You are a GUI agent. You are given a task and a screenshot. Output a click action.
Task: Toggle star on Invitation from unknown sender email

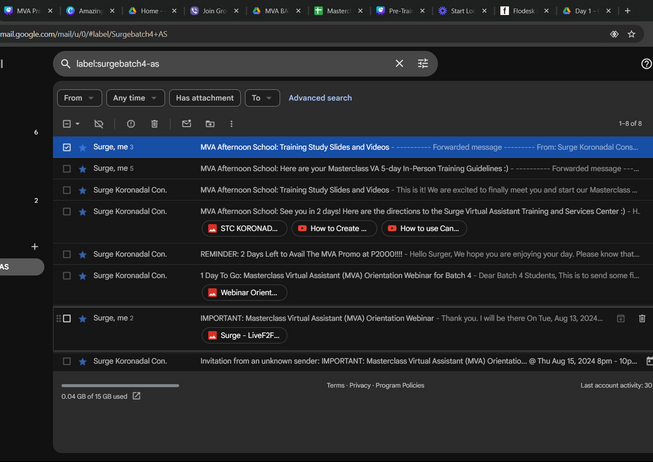tap(82, 362)
